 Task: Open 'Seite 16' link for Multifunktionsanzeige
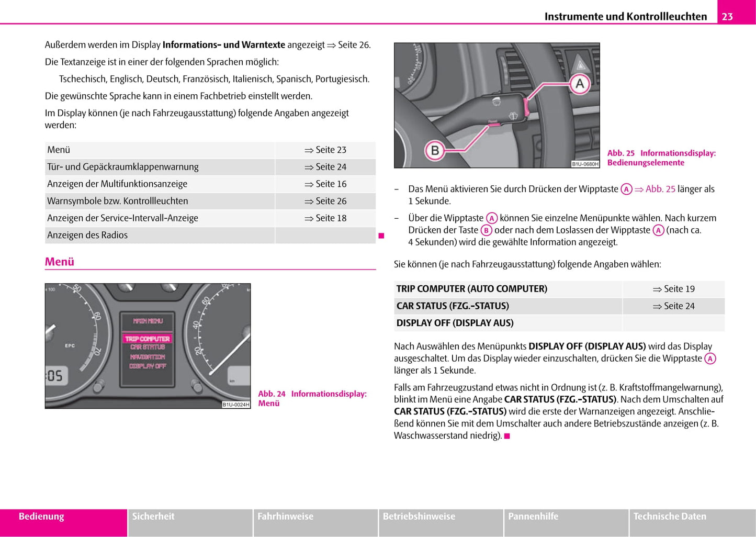(325, 184)
